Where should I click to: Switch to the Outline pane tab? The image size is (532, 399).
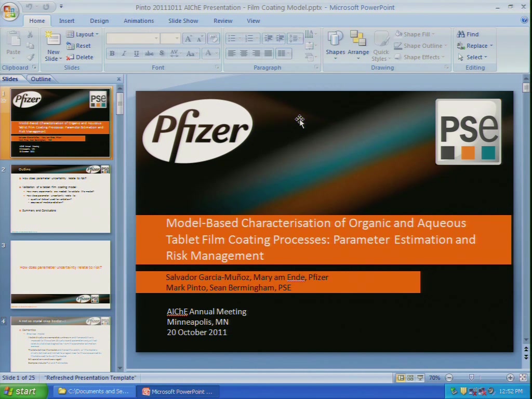coord(41,79)
